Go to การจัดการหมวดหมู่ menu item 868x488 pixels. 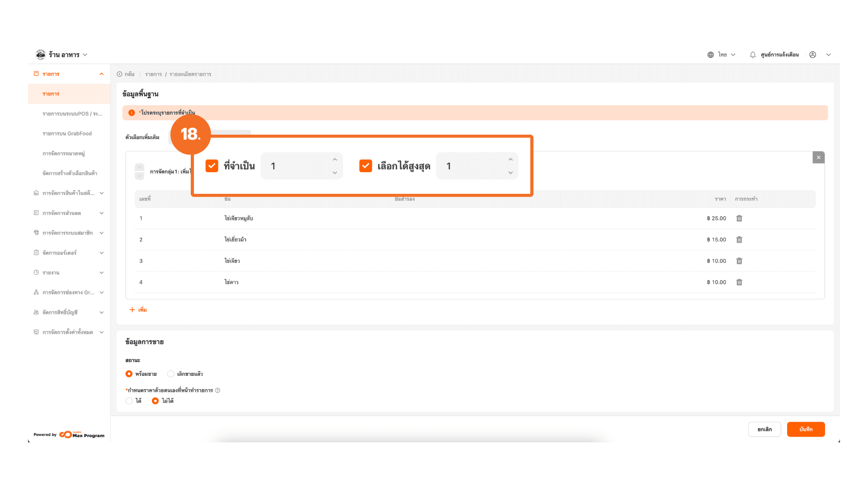coord(64,153)
